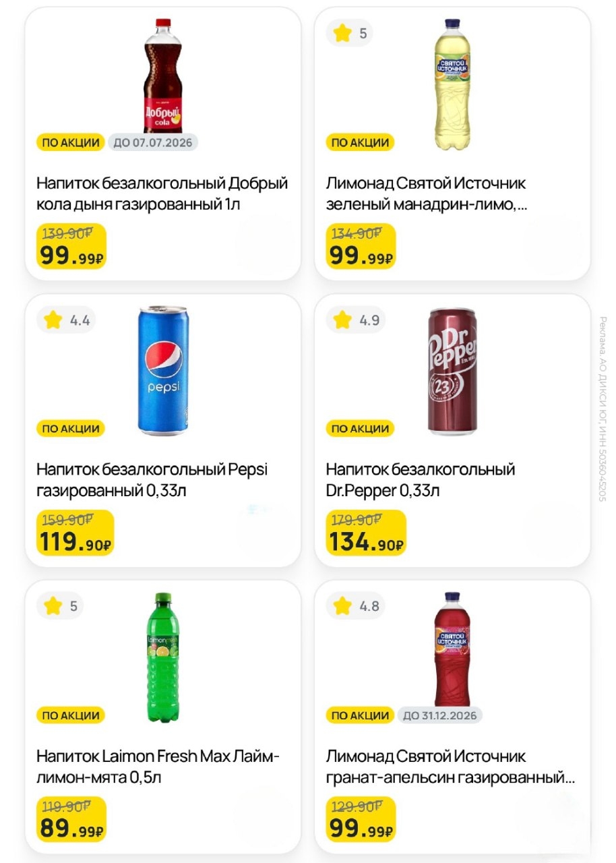Click the 4.8 star rating badge
This screenshot has height=863, width=616.
pyautogui.click(x=356, y=606)
